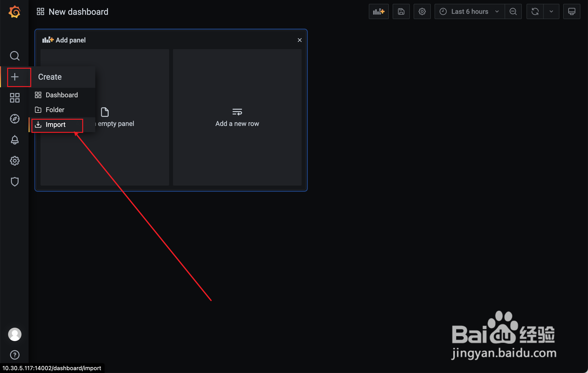
Task: Click the Folder creation option
Action: click(55, 109)
